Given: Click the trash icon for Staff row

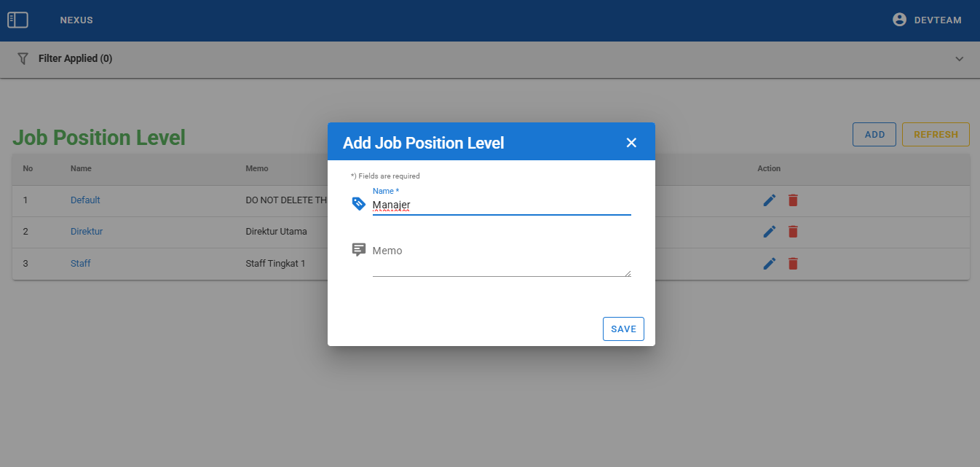Looking at the screenshot, I should pos(793,264).
